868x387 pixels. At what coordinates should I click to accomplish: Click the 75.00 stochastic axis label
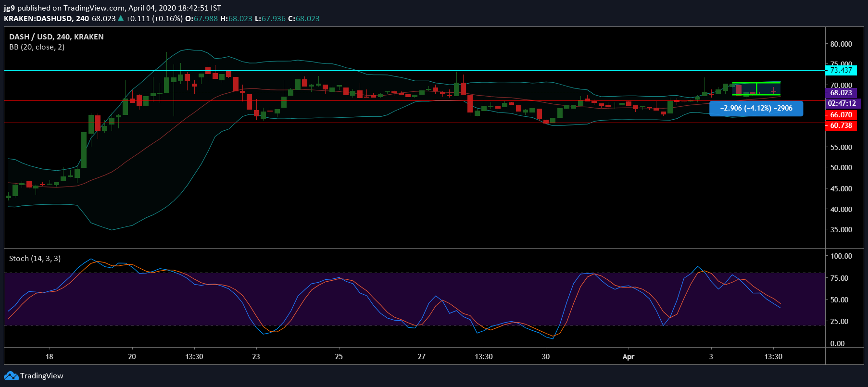[839, 278]
